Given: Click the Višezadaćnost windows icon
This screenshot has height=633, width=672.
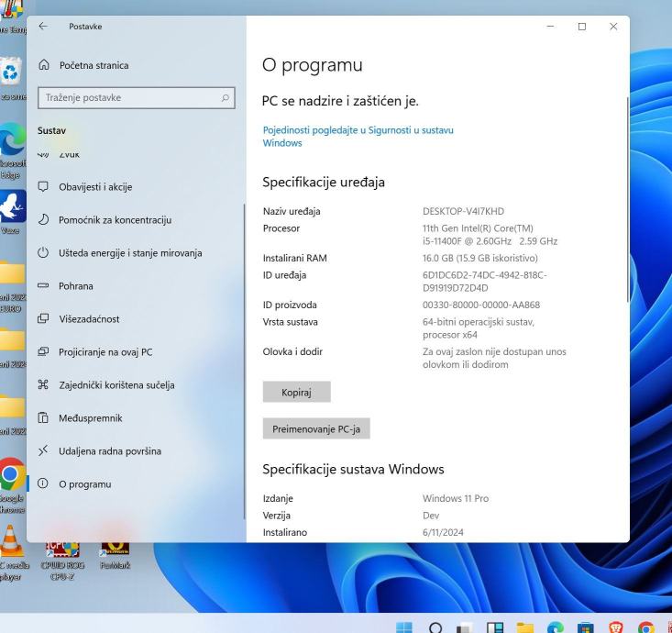Looking at the screenshot, I should [x=43, y=318].
